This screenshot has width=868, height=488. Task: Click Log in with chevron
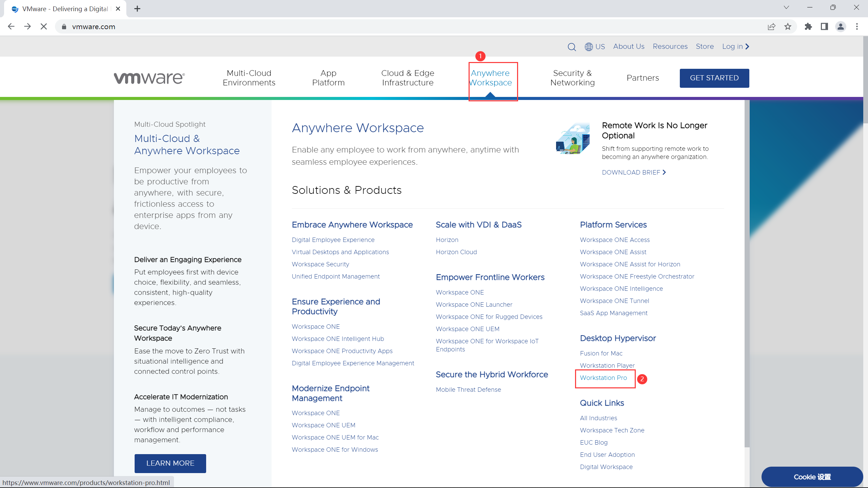coord(735,46)
